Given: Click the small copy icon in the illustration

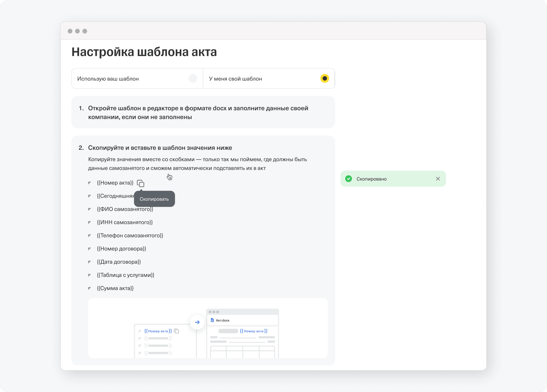Looking at the screenshot, I should pos(176,331).
